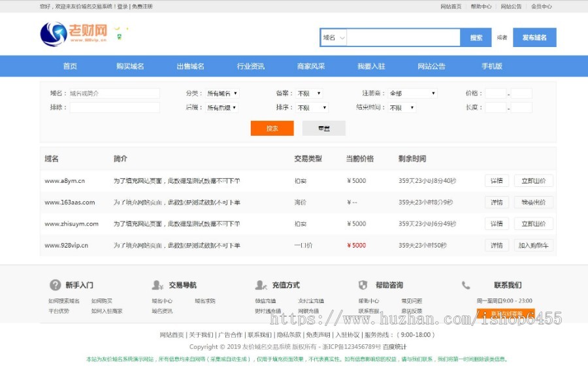Open the www.163aas.com domain link

pos(70,203)
